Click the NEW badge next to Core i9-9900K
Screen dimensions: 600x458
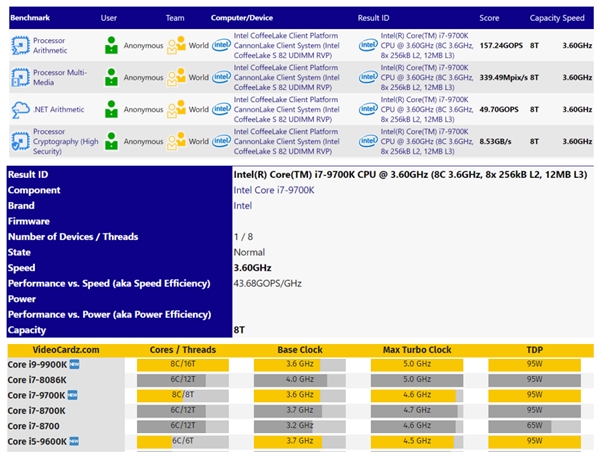point(74,365)
